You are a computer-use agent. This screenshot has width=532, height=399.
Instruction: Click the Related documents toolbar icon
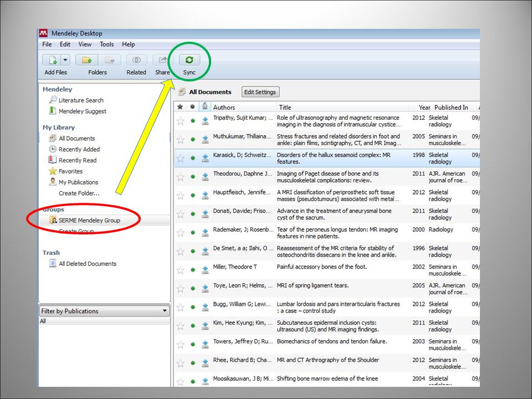coord(136,60)
